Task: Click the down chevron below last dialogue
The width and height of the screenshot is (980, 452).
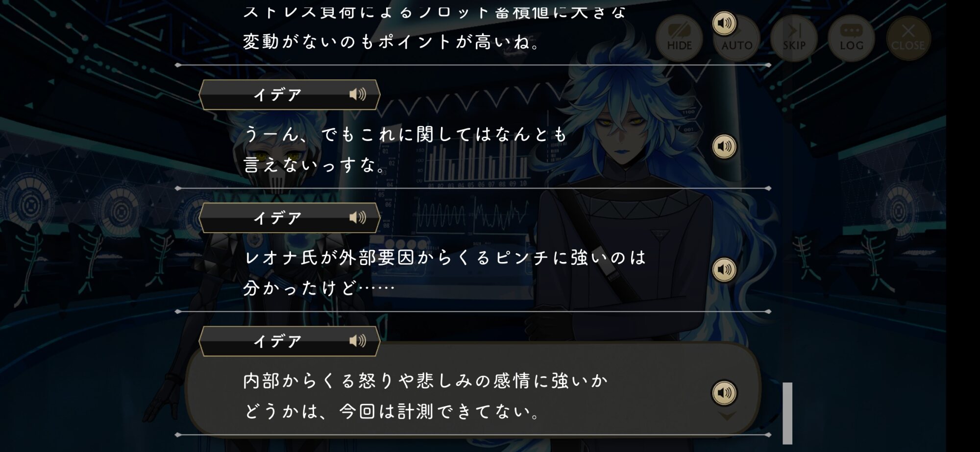Action: [727, 416]
